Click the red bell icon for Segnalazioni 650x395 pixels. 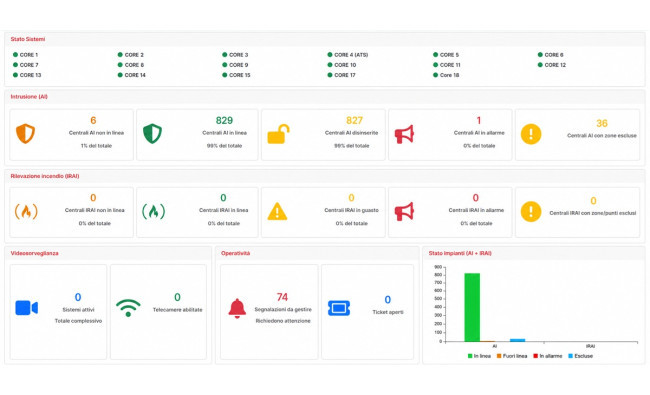coord(237,308)
